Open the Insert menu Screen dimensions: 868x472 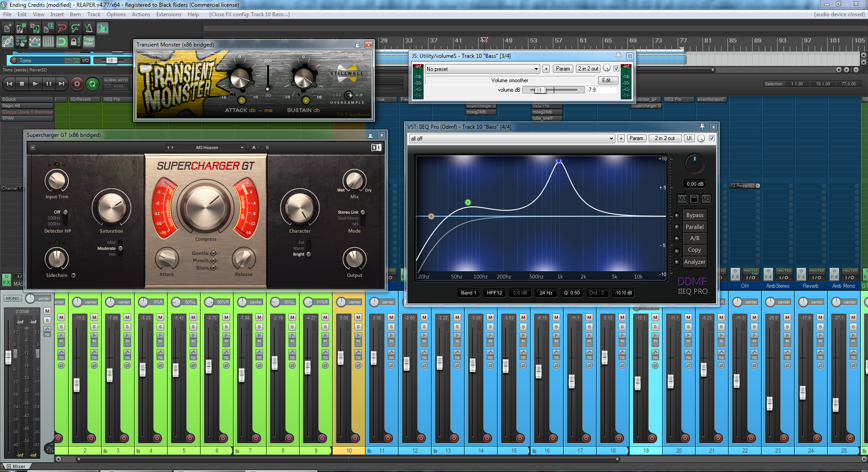click(57, 14)
